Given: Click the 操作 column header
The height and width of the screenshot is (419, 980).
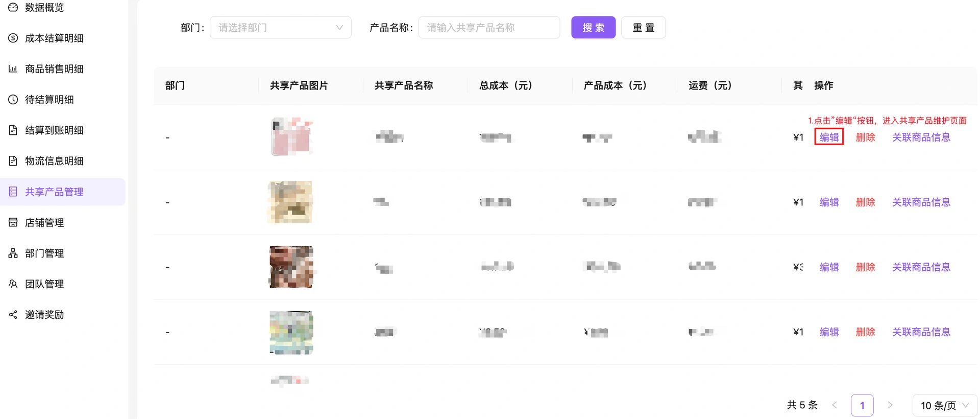Looking at the screenshot, I should [x=823, y=85].
